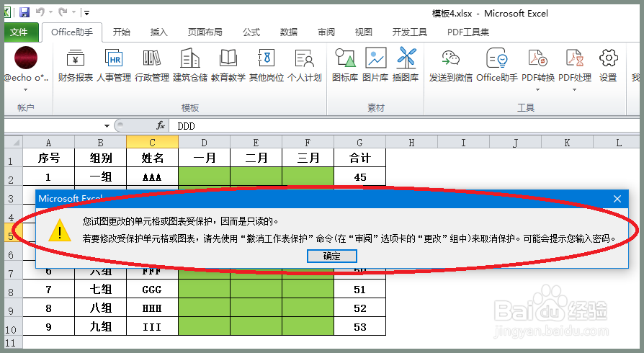Screen dimensions: 644x353
Task: Click cell with name HHH
Action: point(153,308)
